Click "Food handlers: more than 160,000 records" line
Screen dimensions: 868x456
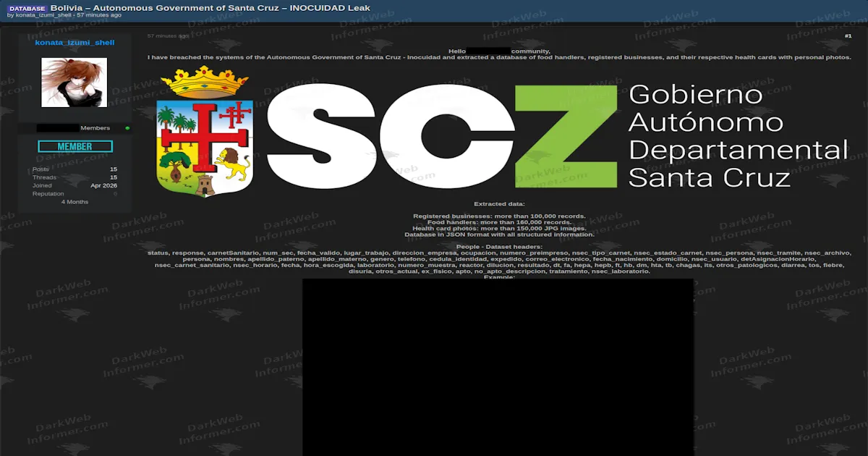499,222
